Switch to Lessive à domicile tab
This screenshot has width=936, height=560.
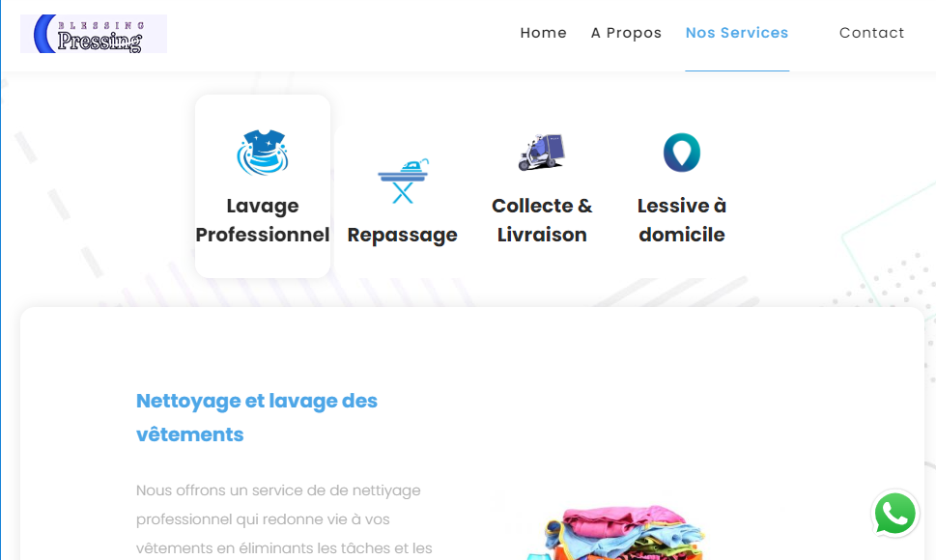coord(682,220)
